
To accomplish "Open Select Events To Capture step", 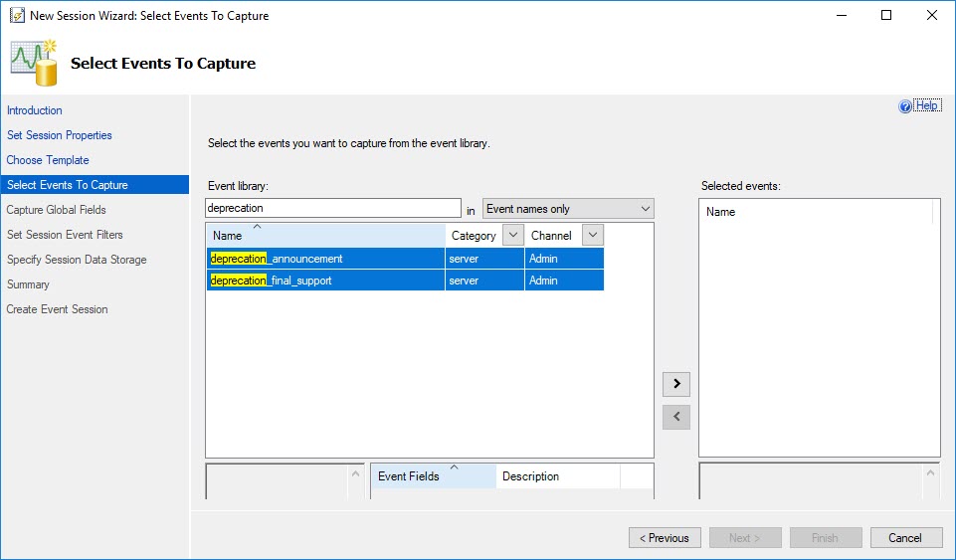I will tap(95, 185).
